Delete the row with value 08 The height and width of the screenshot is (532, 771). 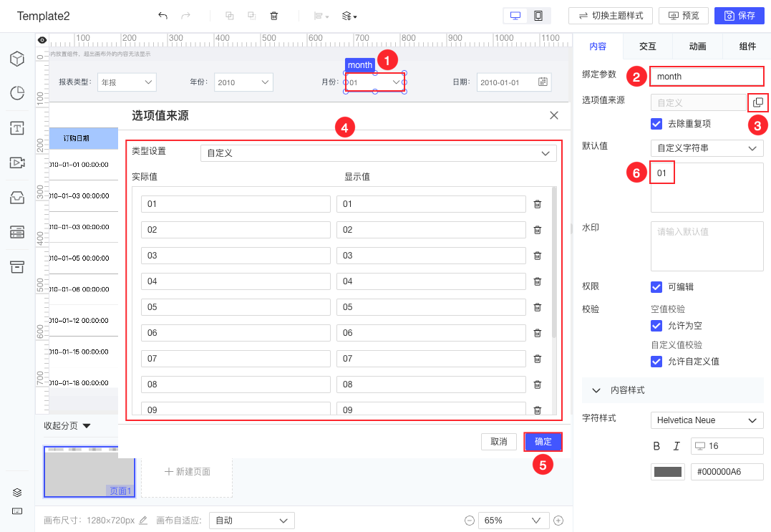(538, 385)
